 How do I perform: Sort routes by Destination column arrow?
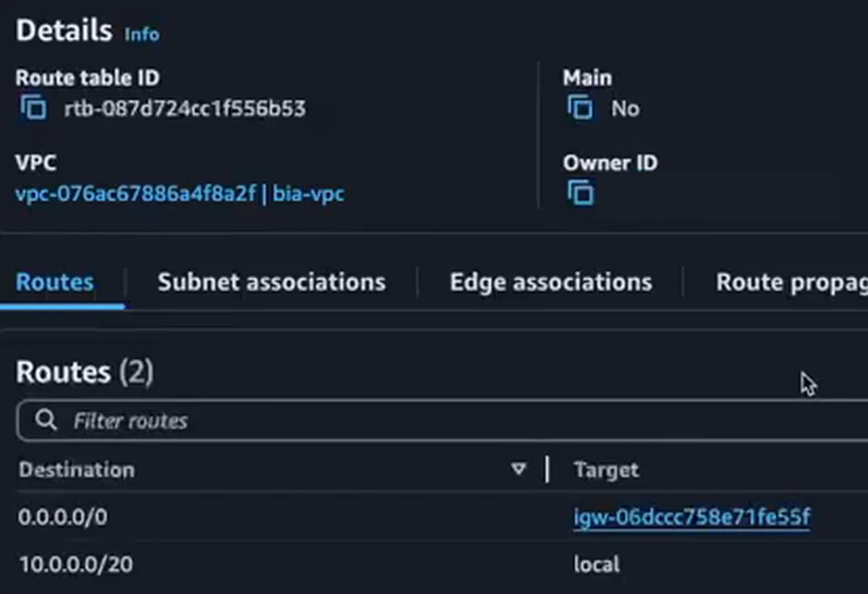[x=518, y=470]
